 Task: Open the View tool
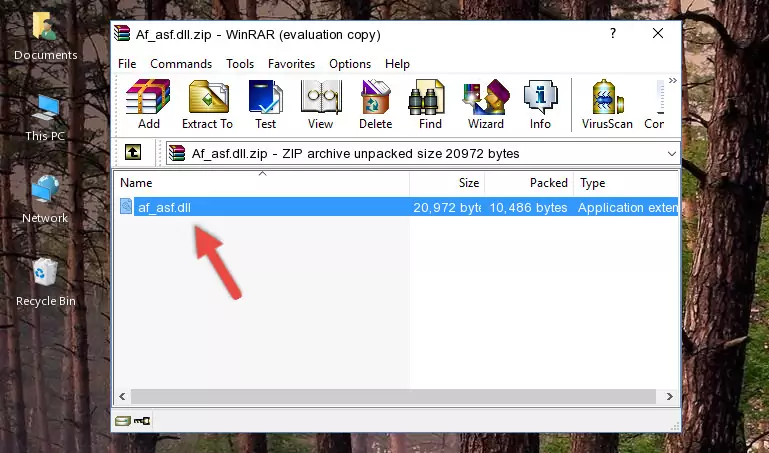click(x=321, y=104)
